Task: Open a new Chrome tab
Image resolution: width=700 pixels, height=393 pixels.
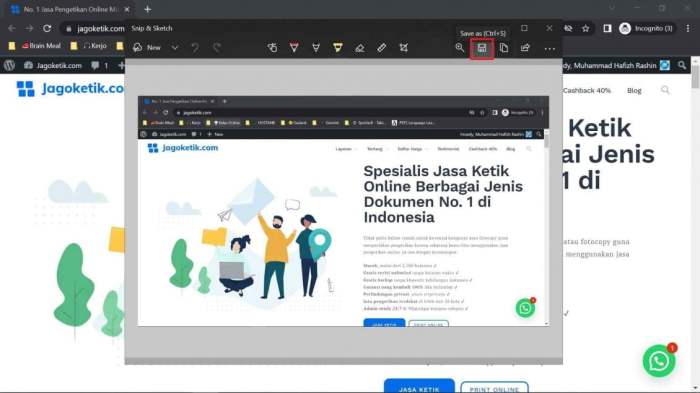Action: (147, 9)
